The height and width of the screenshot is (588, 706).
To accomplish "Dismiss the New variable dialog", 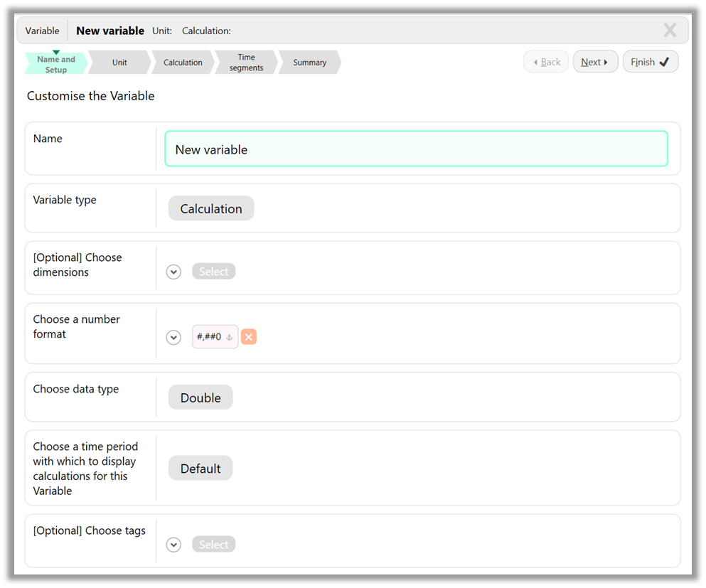I will pyautogui.click(x=669, y=30).
